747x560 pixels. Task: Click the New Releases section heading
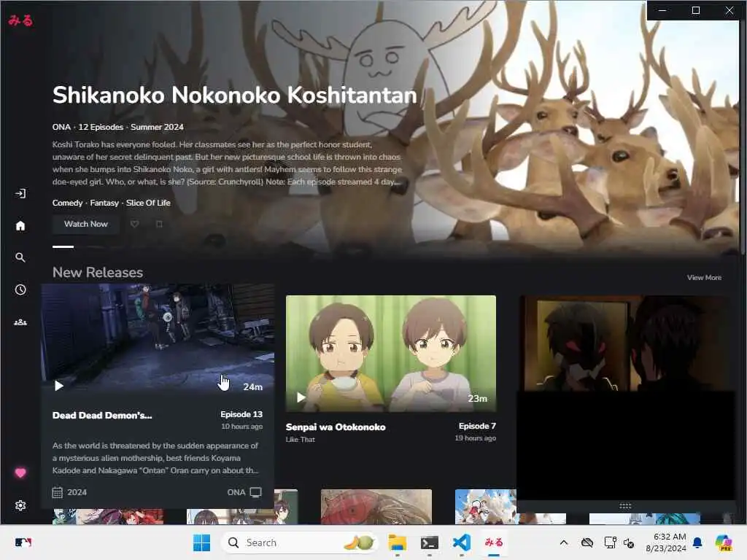pos(98,273)
